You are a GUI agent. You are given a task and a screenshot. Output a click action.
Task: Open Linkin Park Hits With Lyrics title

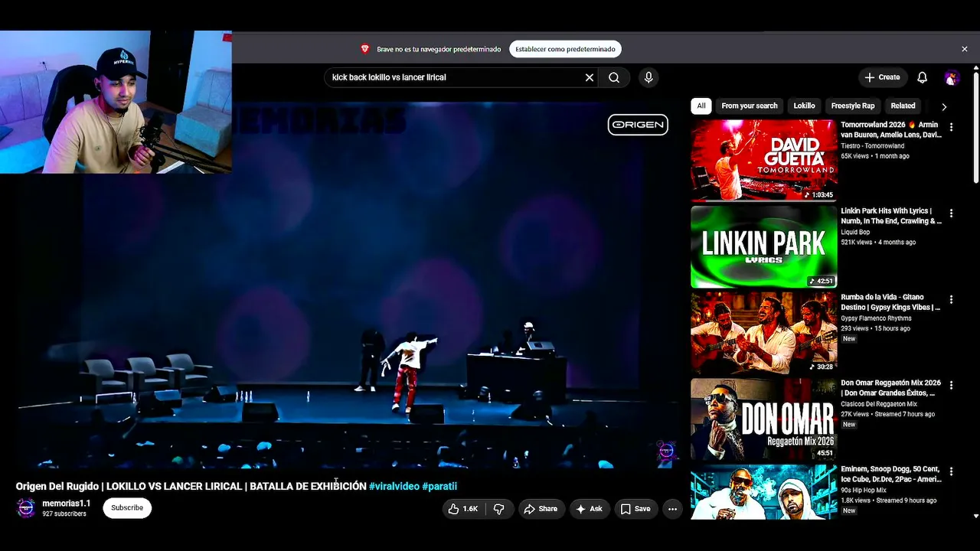(x=891, y=216)
